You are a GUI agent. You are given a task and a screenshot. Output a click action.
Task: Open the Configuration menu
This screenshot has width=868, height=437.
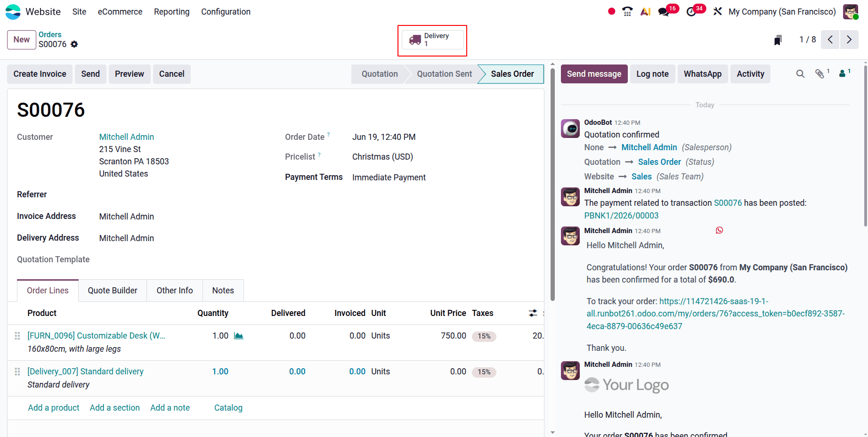coord(226,12)
